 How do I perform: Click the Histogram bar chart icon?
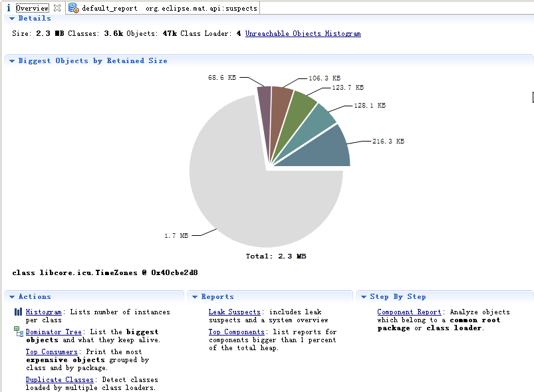[x=18, y=312]
